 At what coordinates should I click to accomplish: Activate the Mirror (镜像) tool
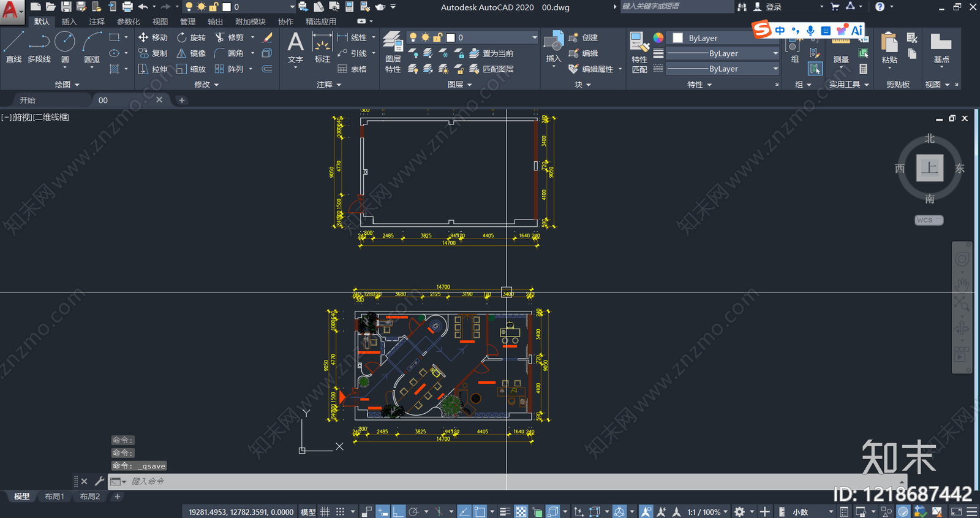(191, 53)
